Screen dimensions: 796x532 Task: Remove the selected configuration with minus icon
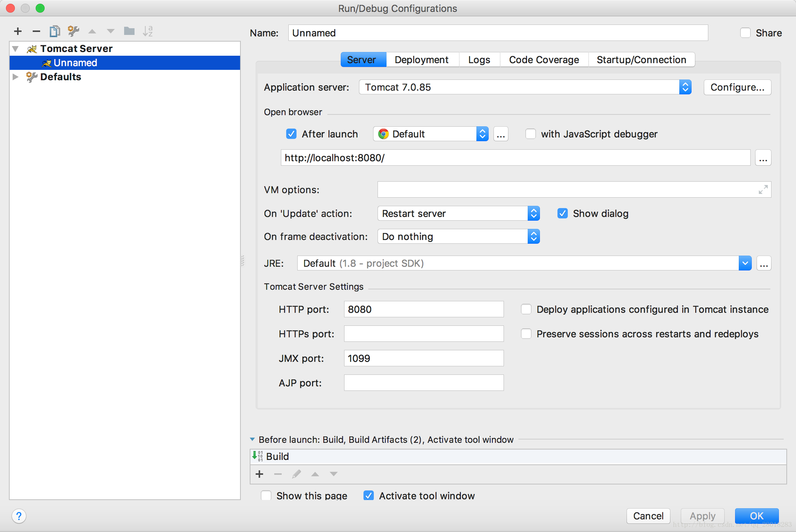[36, 31]
